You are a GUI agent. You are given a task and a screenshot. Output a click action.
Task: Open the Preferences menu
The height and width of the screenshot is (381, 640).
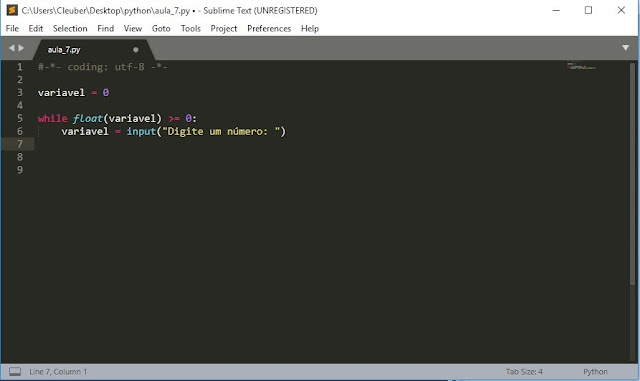click(269, 29)
